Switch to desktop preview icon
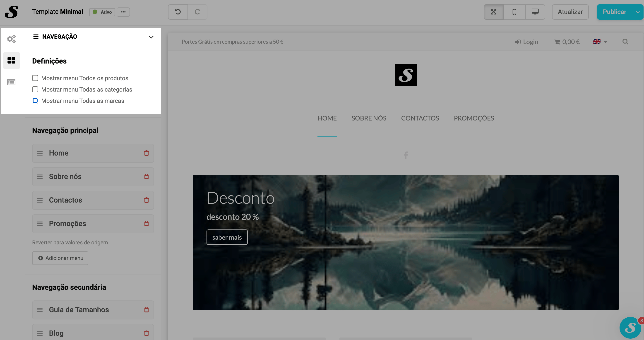Screen dimensions: 644x340 [535, 12]
